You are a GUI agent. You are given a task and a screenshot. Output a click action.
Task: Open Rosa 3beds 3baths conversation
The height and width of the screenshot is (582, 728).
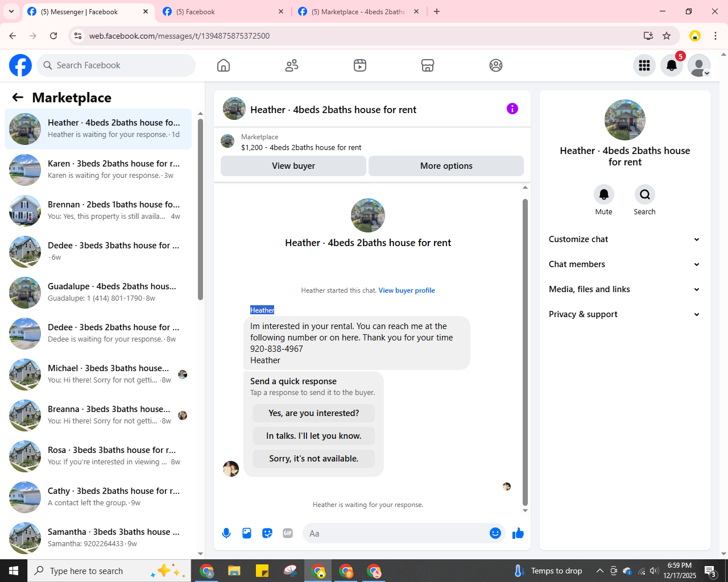tap(98, 456)
